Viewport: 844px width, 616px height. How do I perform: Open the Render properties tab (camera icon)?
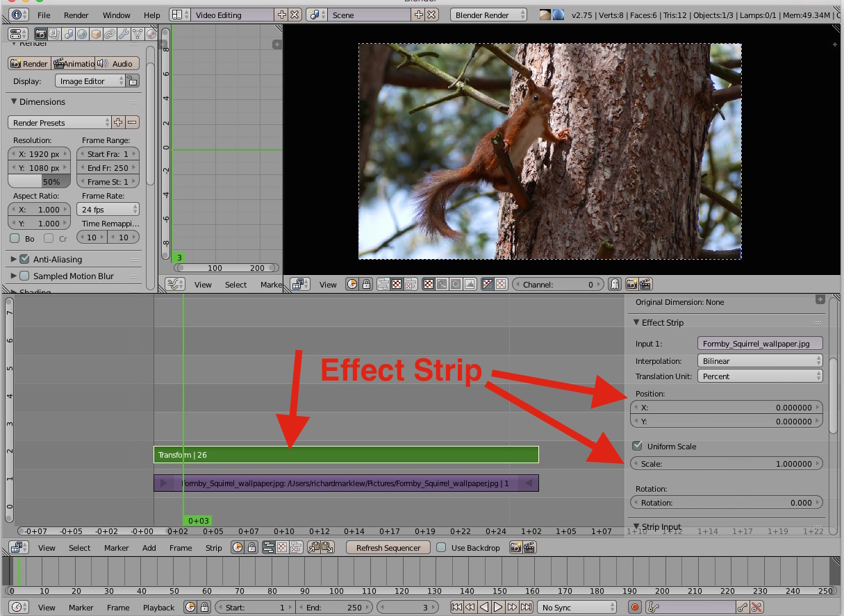tap(41, 33)
